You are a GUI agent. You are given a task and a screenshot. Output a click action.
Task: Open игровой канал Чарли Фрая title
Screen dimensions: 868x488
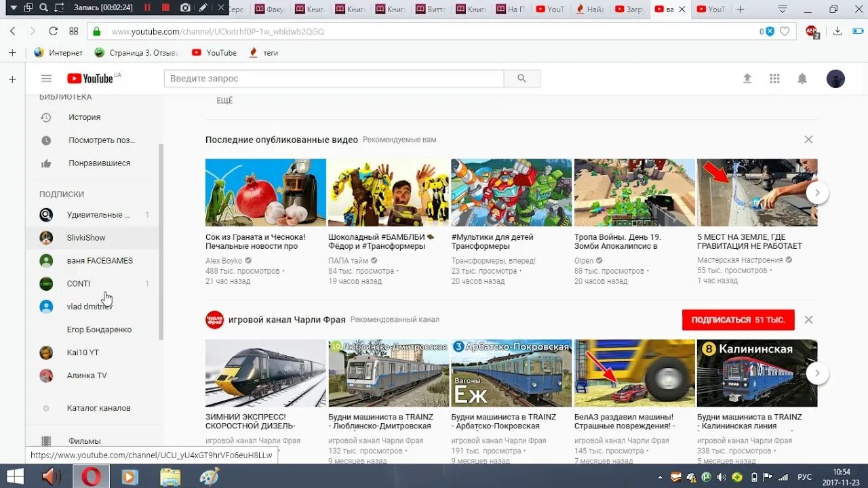[287, 320]
